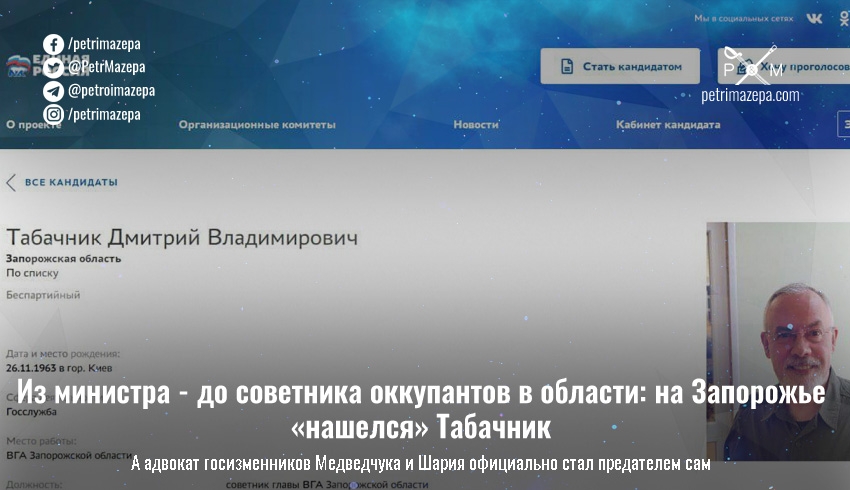
Task: Click the Instagram camera icon
Action: point(53,114)
